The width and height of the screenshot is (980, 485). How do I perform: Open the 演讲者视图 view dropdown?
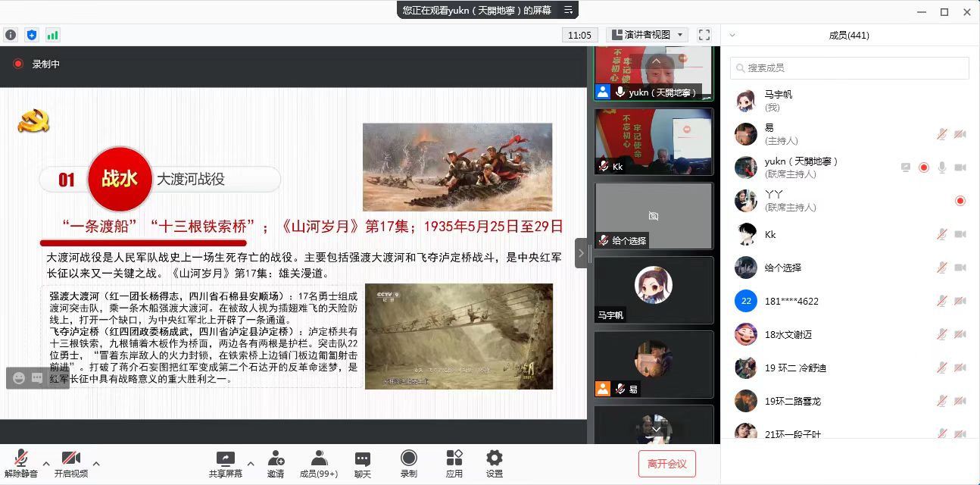647,35
